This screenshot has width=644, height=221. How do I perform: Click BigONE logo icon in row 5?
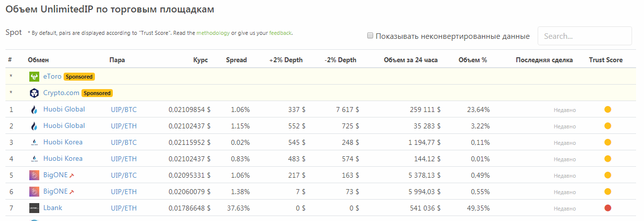coord(34,175)
